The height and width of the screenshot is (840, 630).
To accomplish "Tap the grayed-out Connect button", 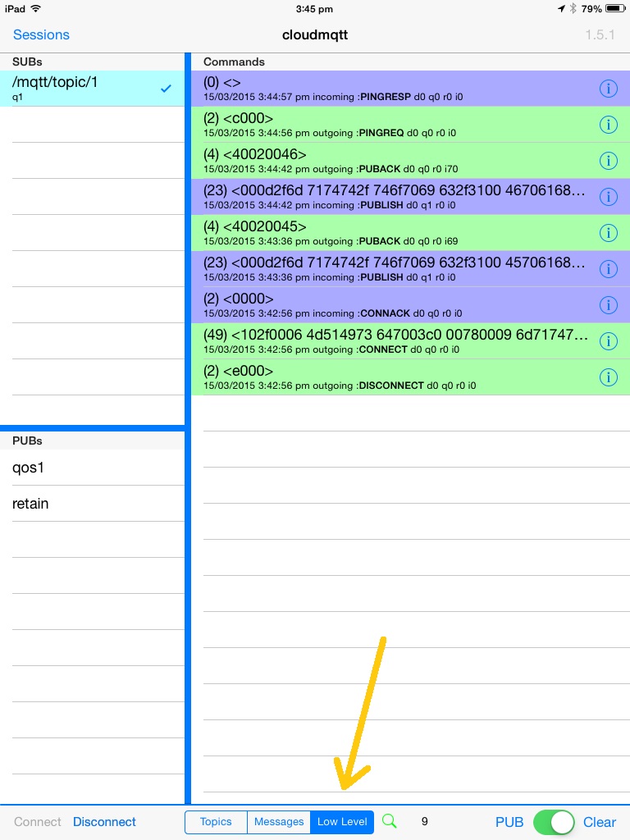I will click(x=38, y=822).
